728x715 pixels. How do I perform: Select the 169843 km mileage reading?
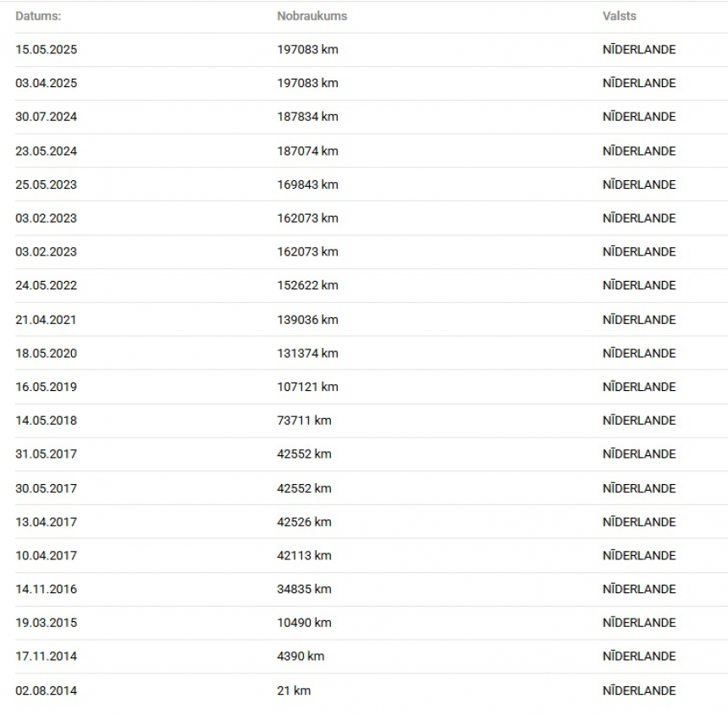click(307, 184)
